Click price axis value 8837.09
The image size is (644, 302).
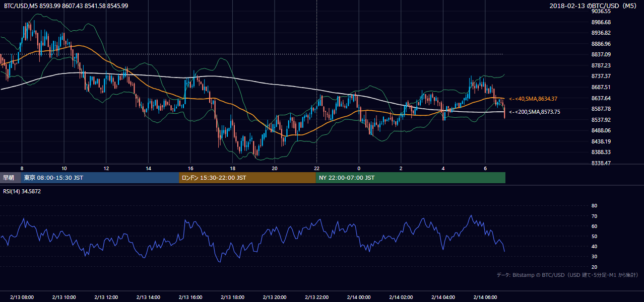[x=601, y=54]
